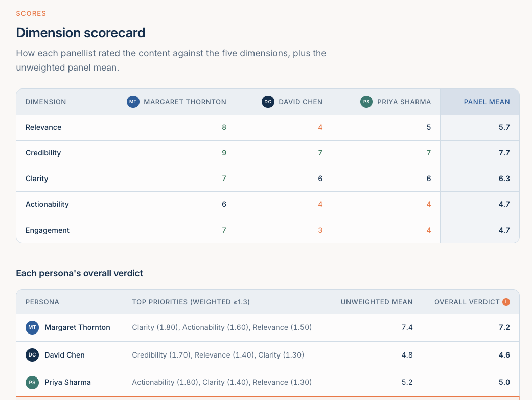The height and width of the screenshot is (400, 532).
Task: Click the Priya Sharma column header text
Action: pyautogui.click(x=404, y=102)
